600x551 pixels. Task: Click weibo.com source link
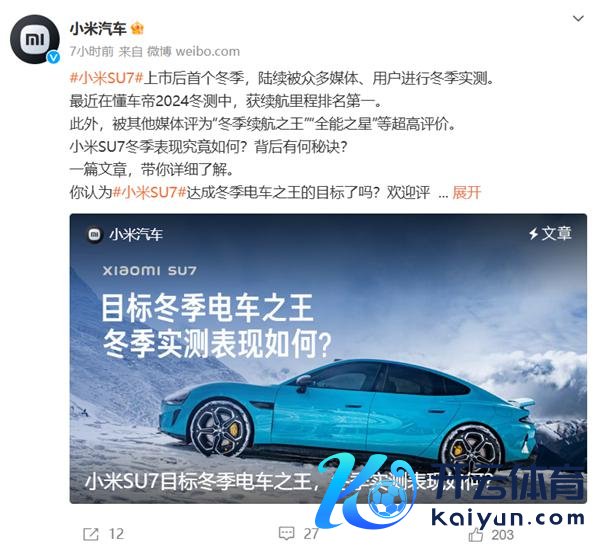(x=207, y=51)
